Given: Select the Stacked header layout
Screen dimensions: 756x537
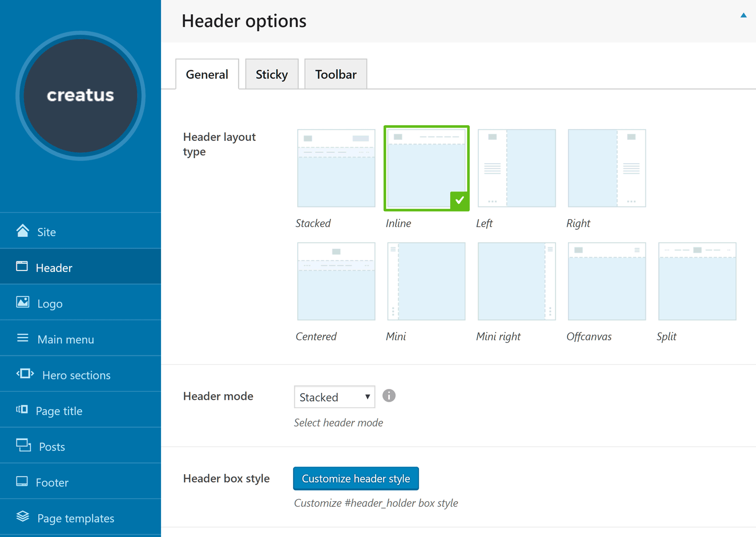Looking at the screenshot, I should click(x=336, y=168).
